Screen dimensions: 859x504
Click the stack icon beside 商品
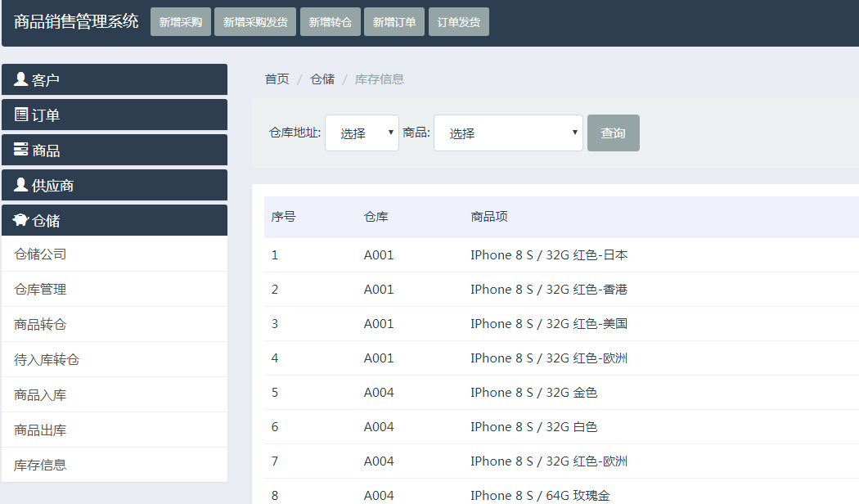21,150
